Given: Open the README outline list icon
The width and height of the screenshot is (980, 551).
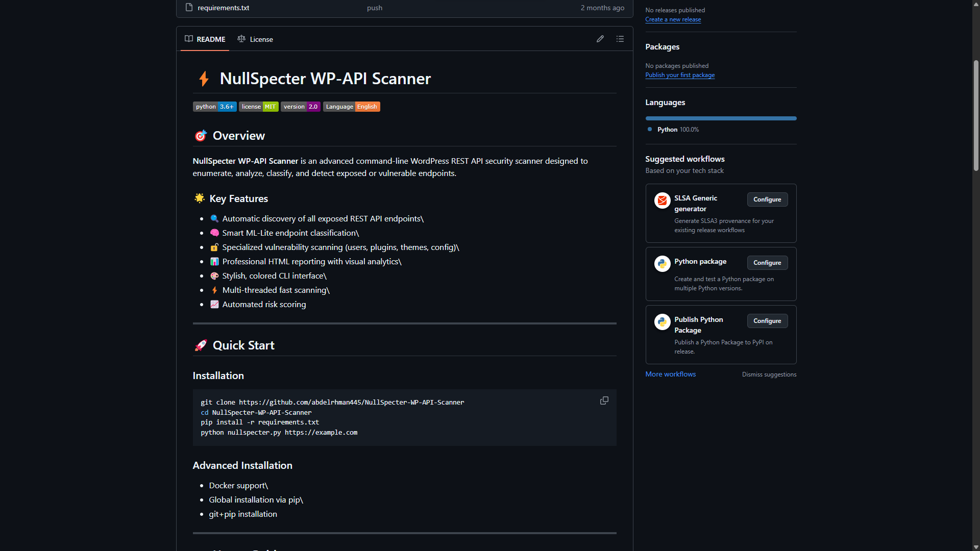Looking at the screenshot, I should pos(620,39).
